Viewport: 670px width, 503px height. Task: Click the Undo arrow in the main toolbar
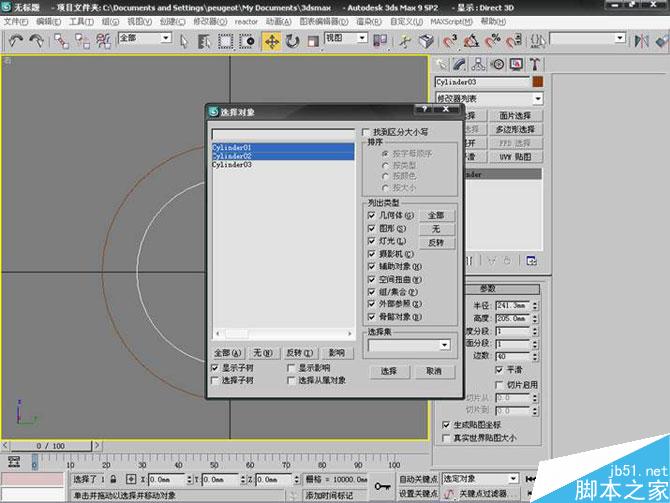[x=14, y=41]
